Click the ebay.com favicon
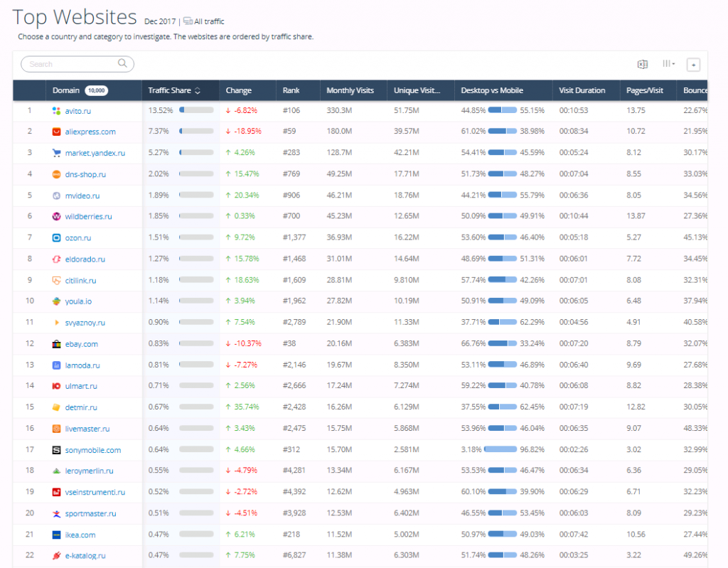This screenshot has width=728, height=568. (57, 344)
